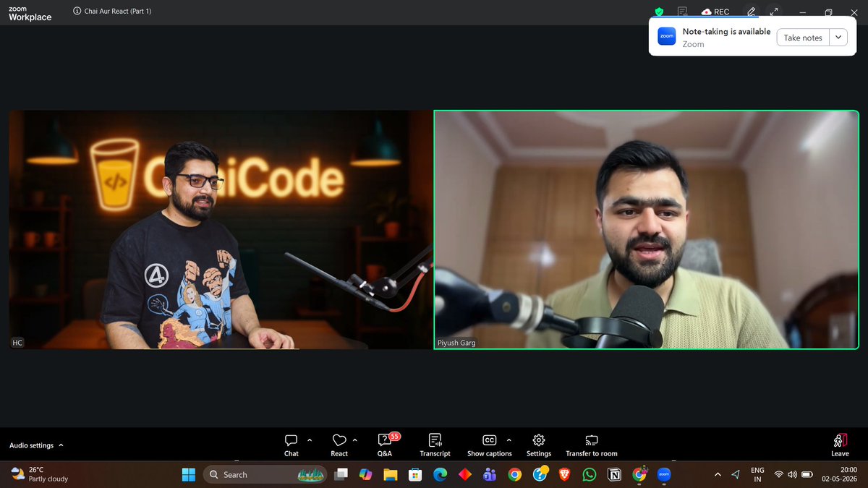The width and height of the screenshot is (868, 488).
Task: Open the meeting notes icon in title bar
Action: click(x=682, y=12)
